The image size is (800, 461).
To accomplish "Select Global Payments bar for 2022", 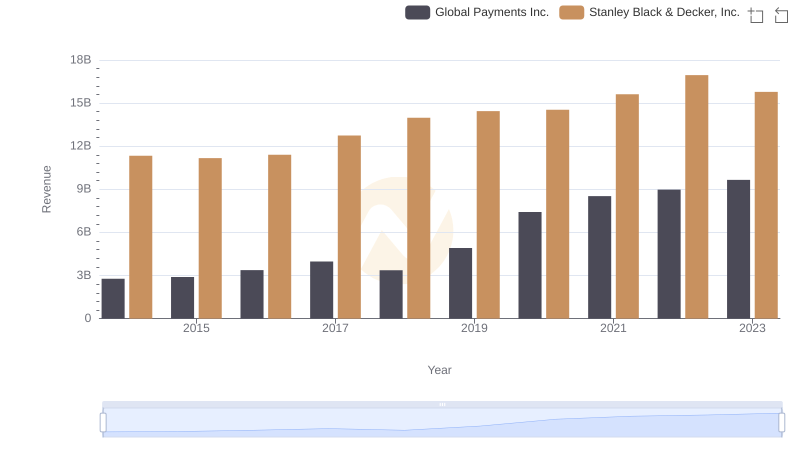I will (669, 254).
